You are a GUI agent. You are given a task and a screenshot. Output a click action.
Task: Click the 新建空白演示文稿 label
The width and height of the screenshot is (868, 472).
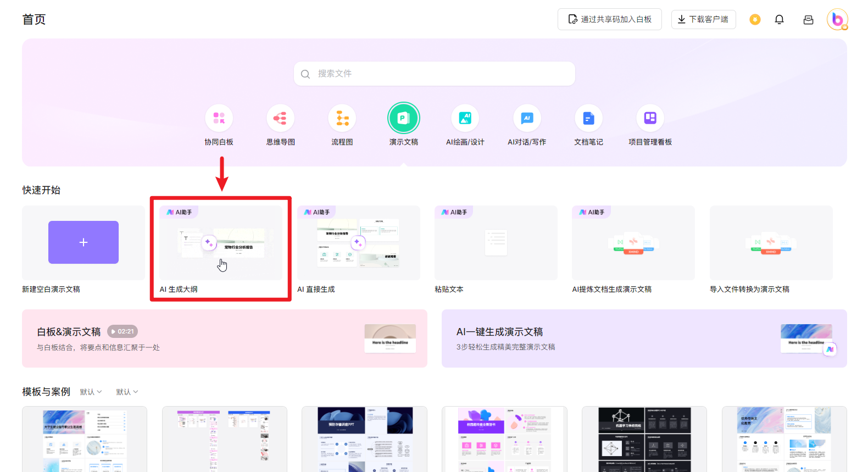pos(51,289)
